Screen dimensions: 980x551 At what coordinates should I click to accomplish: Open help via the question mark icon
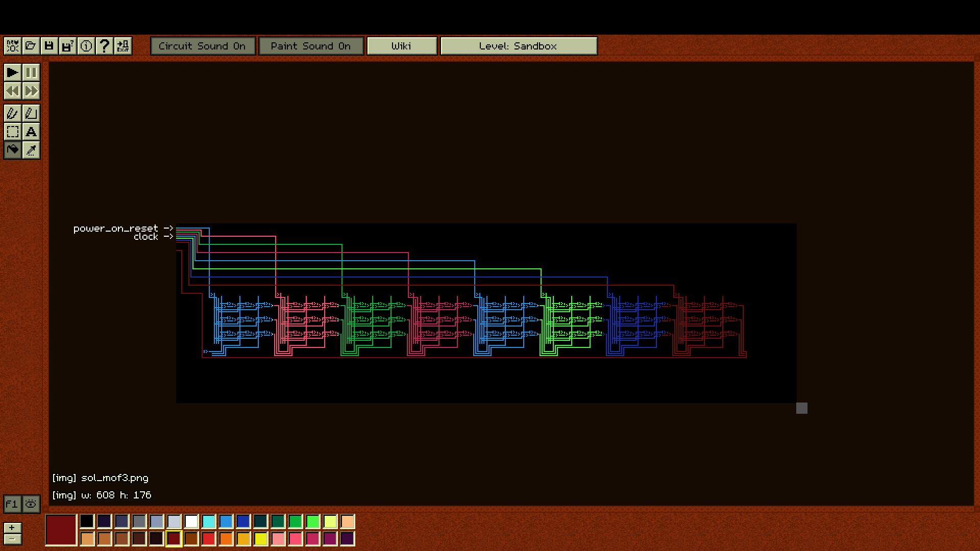(x=104, y=46)
